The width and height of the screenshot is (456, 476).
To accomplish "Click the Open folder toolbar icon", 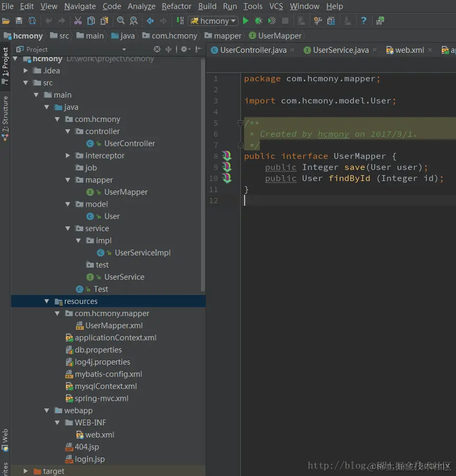I will tap(6, 21).
